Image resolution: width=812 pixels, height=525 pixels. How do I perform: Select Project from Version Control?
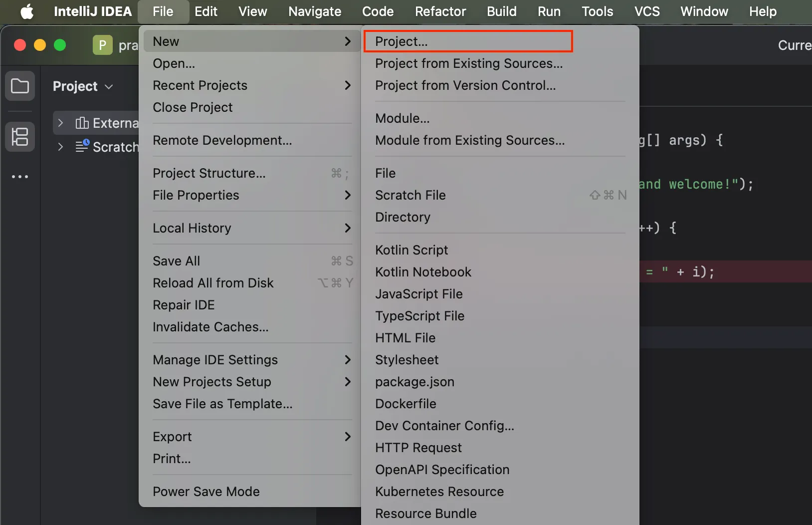coord(465,85)
